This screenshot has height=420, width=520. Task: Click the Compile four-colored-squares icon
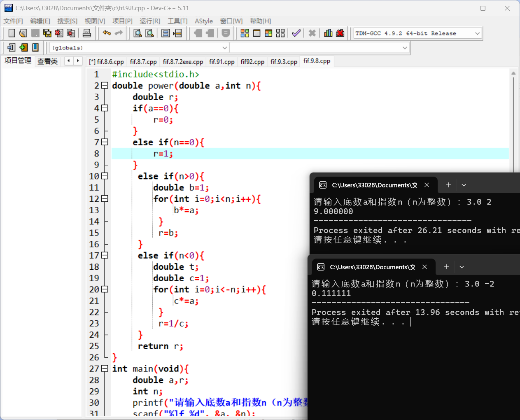point(245,33)
